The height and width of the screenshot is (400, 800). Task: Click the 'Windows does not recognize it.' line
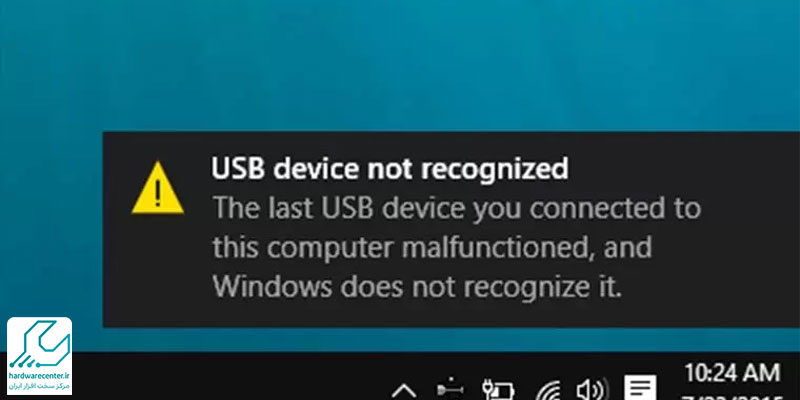[x=417, y=287]
